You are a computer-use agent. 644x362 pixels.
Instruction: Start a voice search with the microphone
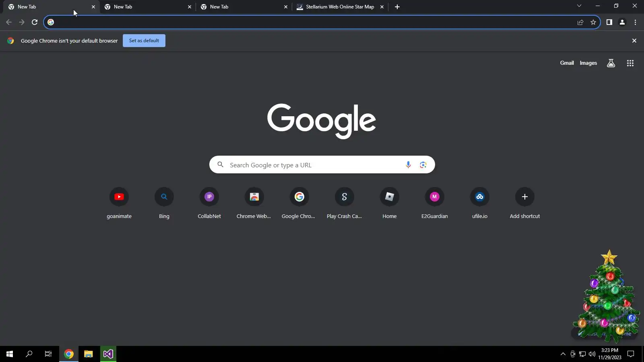pyautogui.click(x=408, y=165)
